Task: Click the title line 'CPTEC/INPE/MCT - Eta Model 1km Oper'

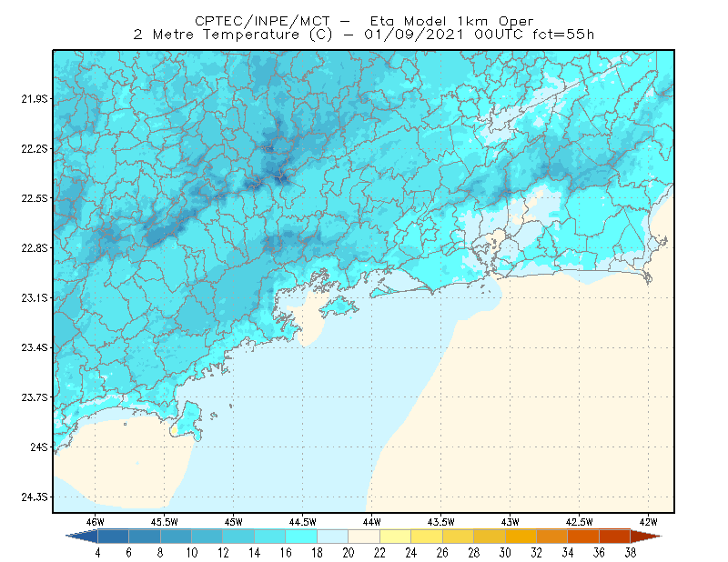Action: pyautogui.click(x=364, y=21)
